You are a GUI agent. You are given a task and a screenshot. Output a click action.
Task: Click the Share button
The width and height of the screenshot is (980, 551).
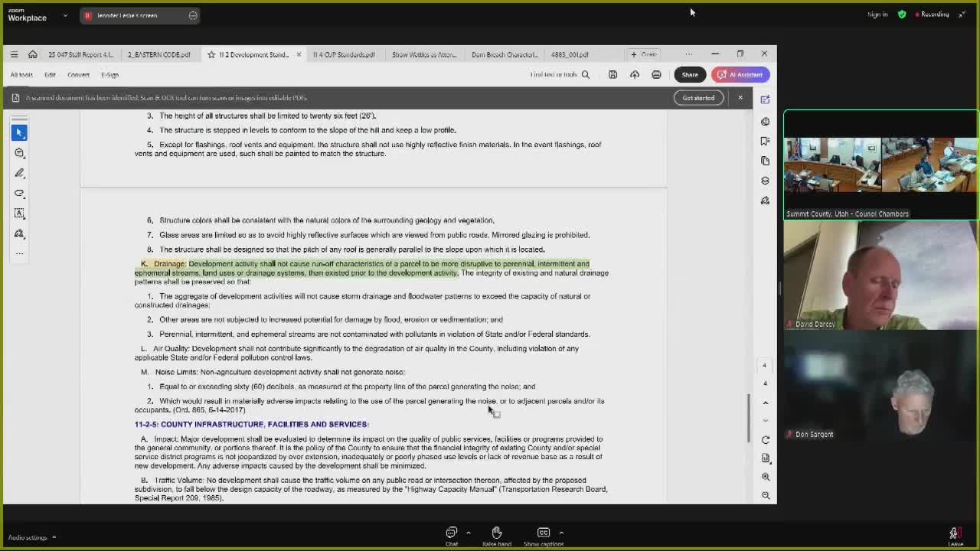[x=690, y=75]
